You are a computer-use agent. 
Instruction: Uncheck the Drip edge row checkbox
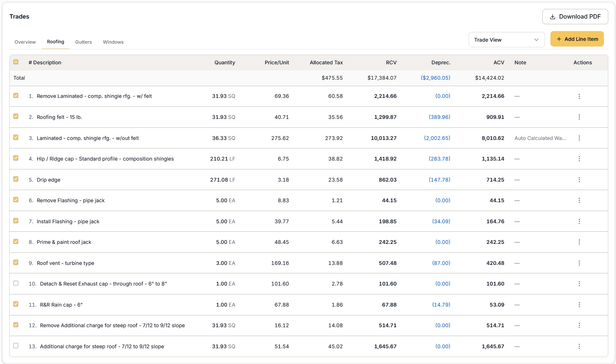tap(16, 179)
